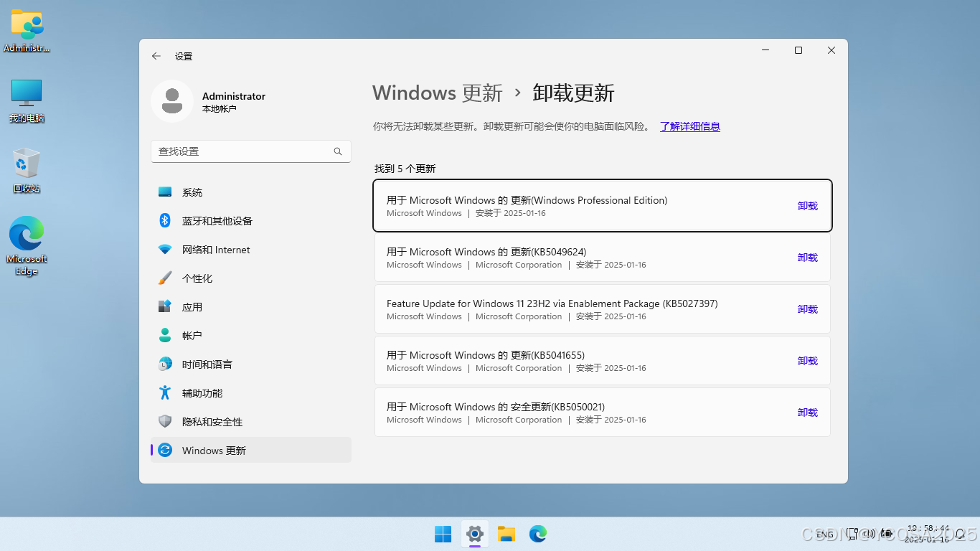Click the search magnifier icon
Viewport: 980px width, 551px height.
(x=338, y=151)
